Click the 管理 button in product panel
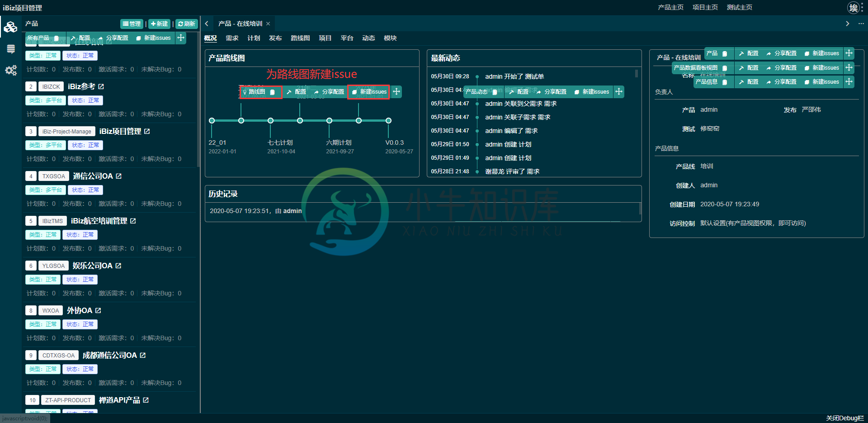The image size is (868, 423). pos(132,24)
